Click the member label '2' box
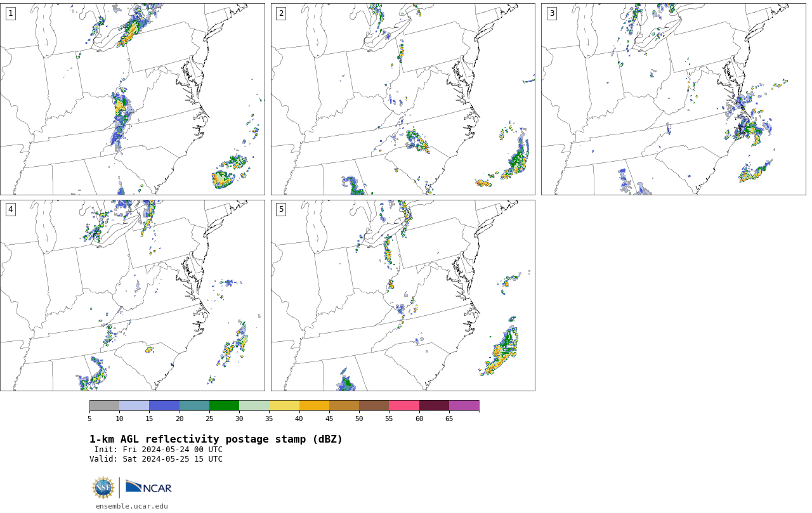The image size is (812, 513). point(281,13)
